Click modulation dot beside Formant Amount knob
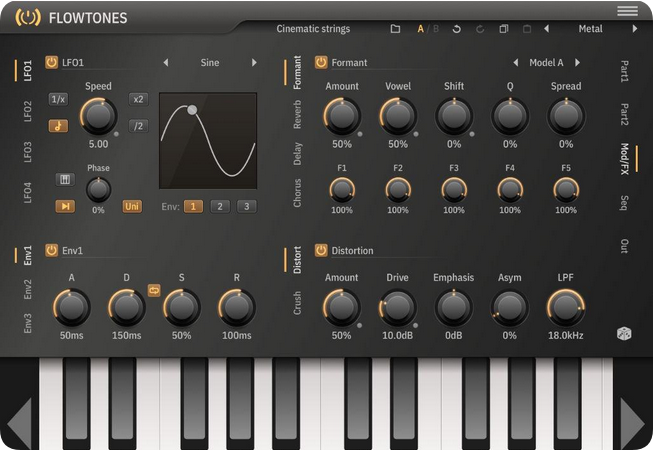653x450 pixels. click(x=360, y=134)
